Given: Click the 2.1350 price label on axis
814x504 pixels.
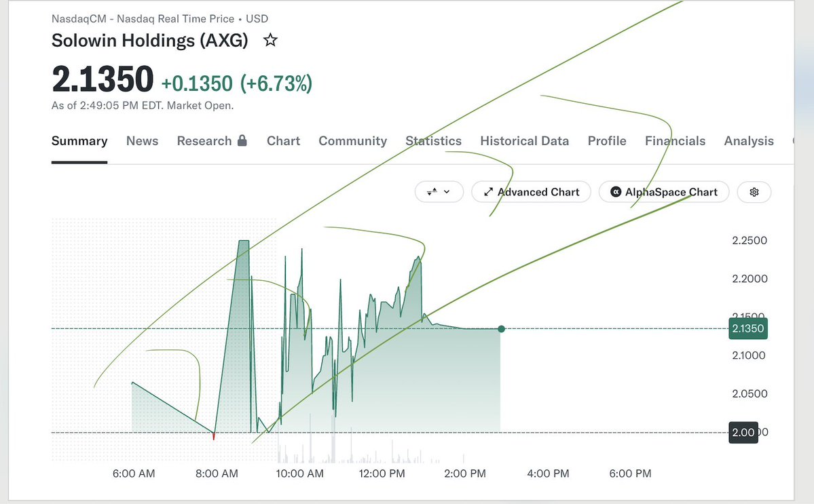Looking at the screenshot, I should click(748, 329).
